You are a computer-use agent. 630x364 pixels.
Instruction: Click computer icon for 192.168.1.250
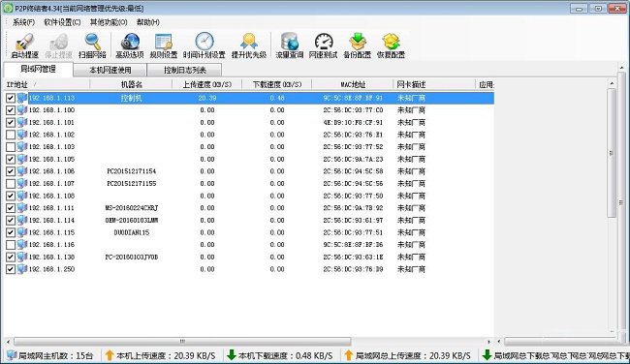pos(22,269)
